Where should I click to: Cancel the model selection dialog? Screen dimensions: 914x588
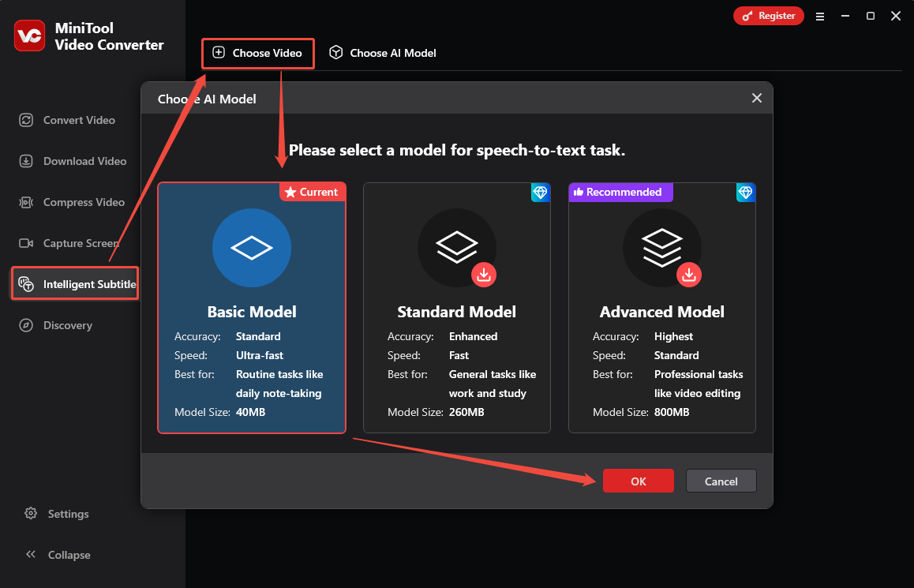tap(721, 481)
